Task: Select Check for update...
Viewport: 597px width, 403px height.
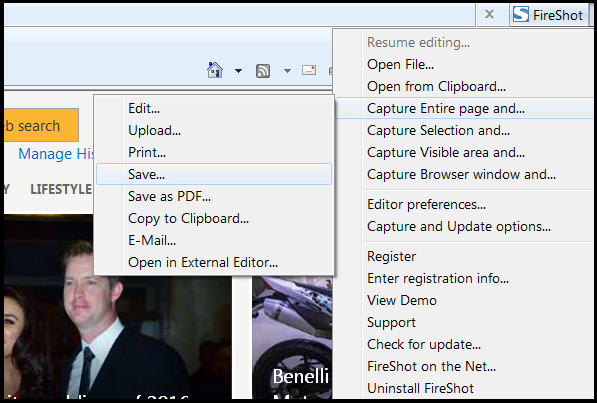Action: coord(465,345)
